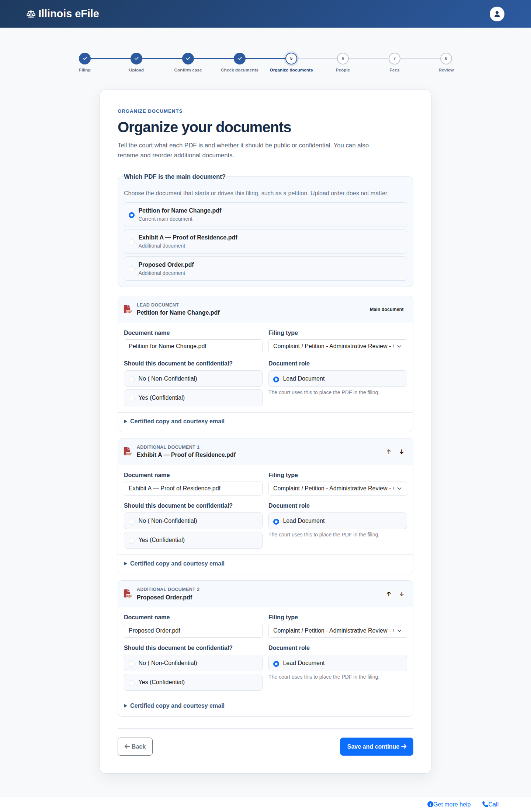This screenshot has width=531, height=812.
Task: Go to the Upload step in progress bar
Action: tap(136, 59)
